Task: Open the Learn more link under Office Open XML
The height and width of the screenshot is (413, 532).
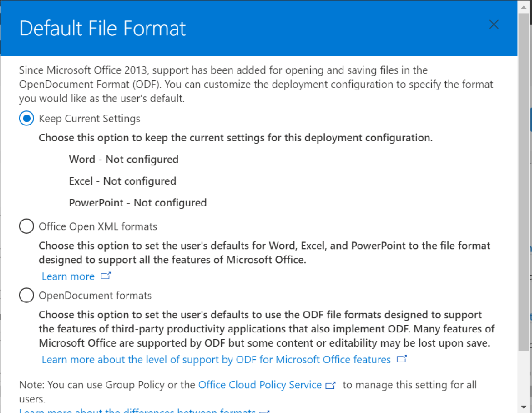Action: point(68,276)
